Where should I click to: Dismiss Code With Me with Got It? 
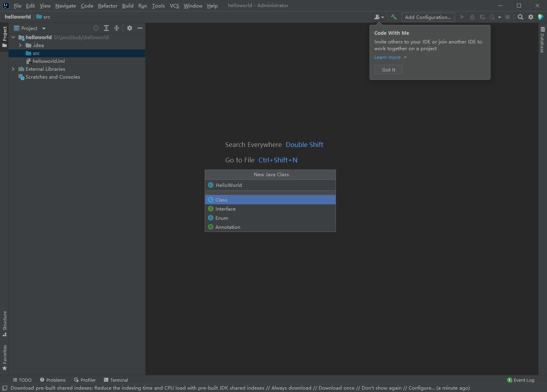(x=389, y=70)
